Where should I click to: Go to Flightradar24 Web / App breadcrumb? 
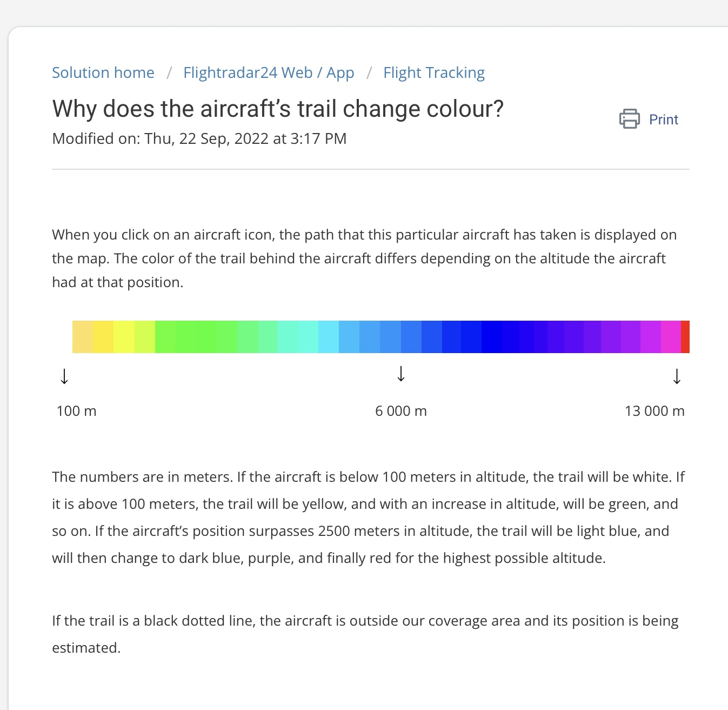269,72
